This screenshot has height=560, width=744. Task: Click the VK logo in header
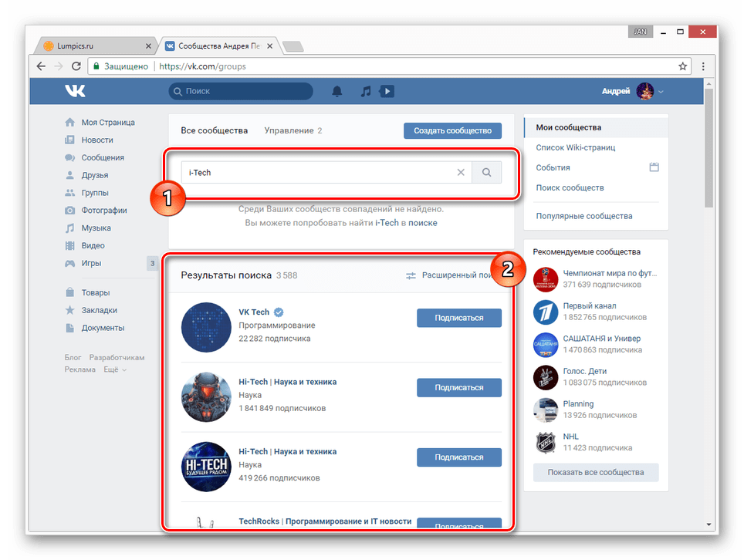click(75, 91)
